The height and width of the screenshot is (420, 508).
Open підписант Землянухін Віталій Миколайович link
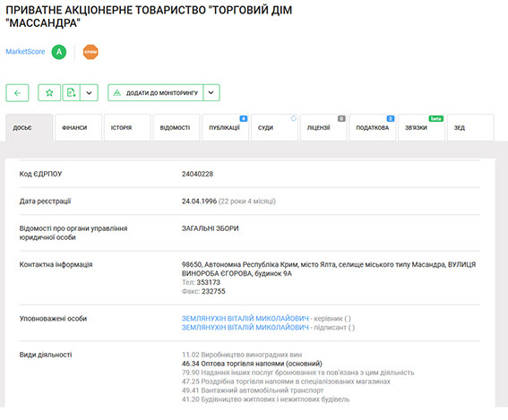[245, 328]
